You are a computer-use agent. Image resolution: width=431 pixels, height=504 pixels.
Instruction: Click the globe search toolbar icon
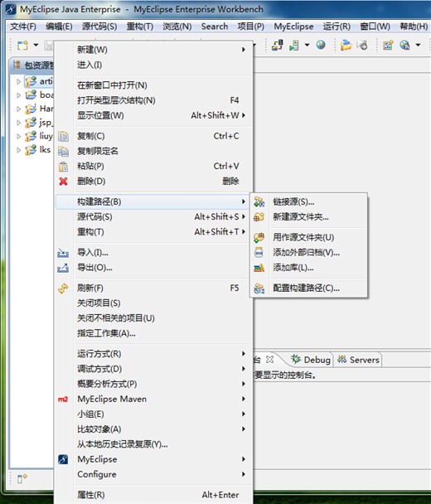404,45
